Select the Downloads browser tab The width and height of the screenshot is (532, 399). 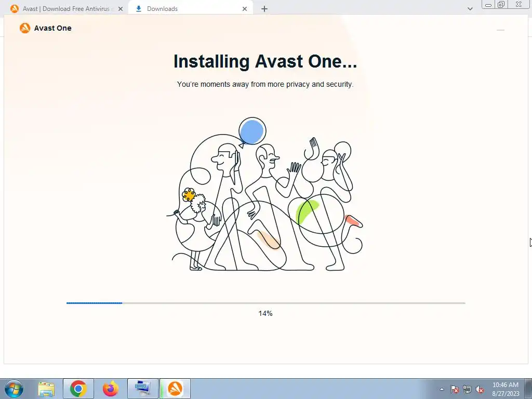[190, 9]
